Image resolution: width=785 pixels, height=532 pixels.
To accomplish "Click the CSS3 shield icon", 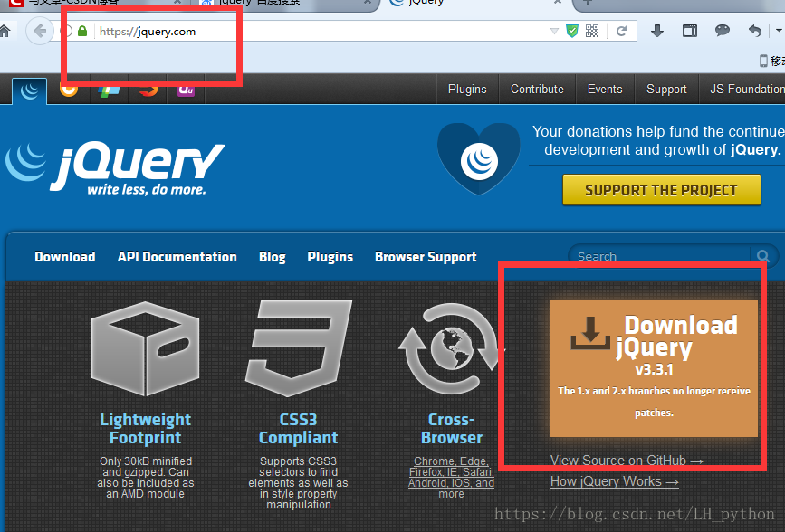I will pos(299,348).
